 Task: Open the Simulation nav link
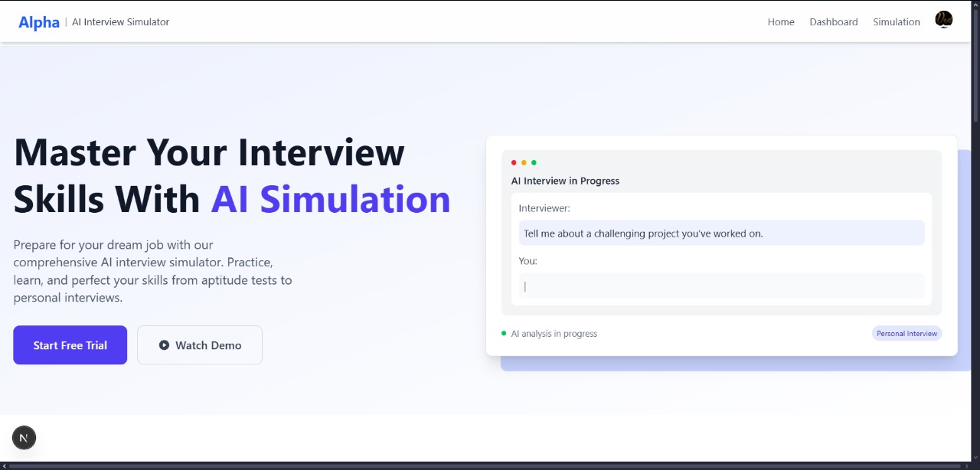tap(897, 22)
